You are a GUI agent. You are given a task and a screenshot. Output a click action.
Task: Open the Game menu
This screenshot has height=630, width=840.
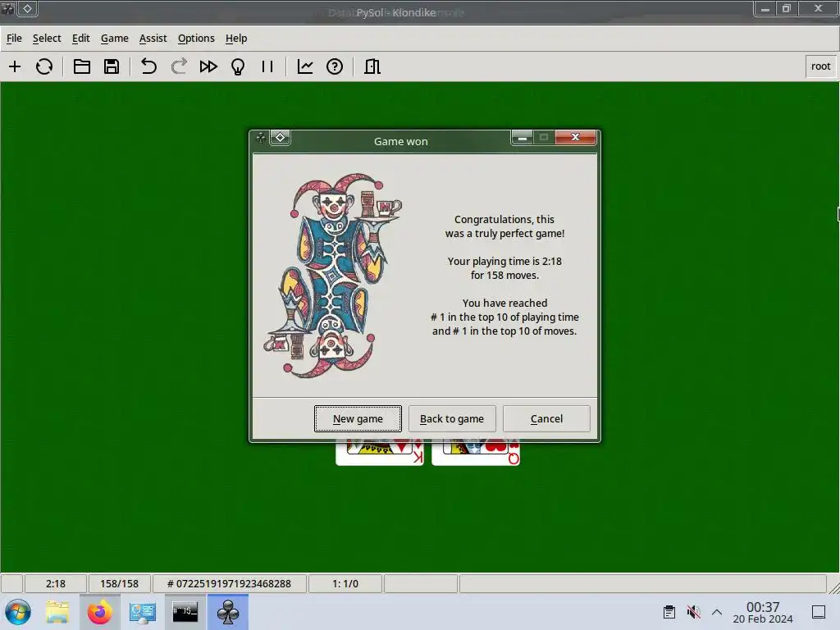[115, 38]
